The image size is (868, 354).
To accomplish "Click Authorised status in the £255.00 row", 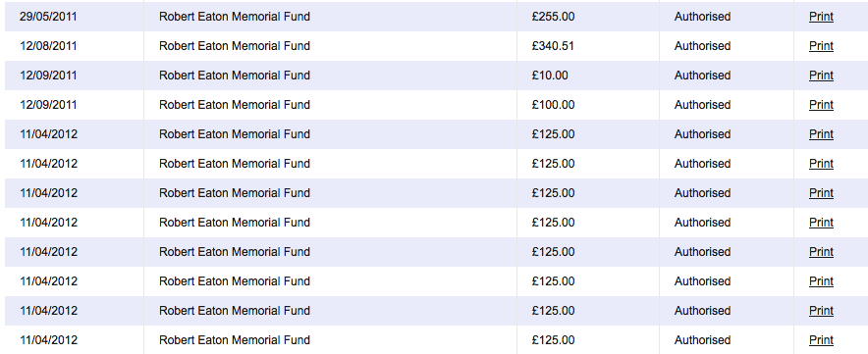I will point(702,17).
